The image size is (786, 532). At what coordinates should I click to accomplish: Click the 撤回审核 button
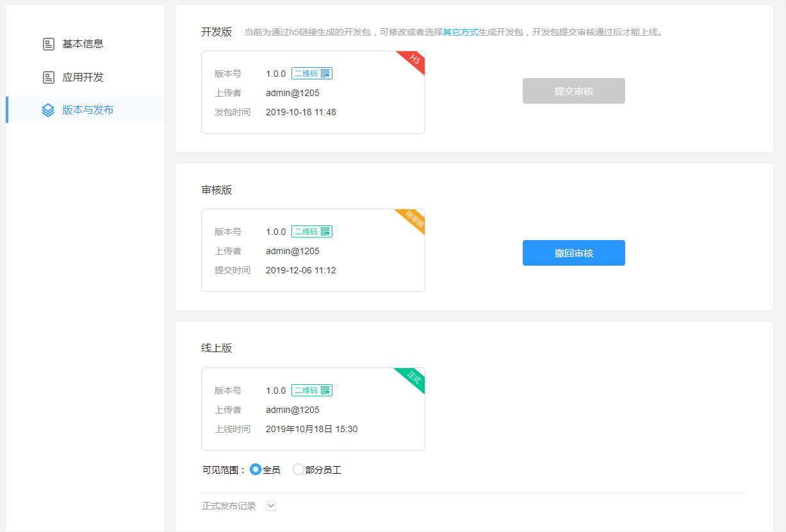click(x=573, y=253)
